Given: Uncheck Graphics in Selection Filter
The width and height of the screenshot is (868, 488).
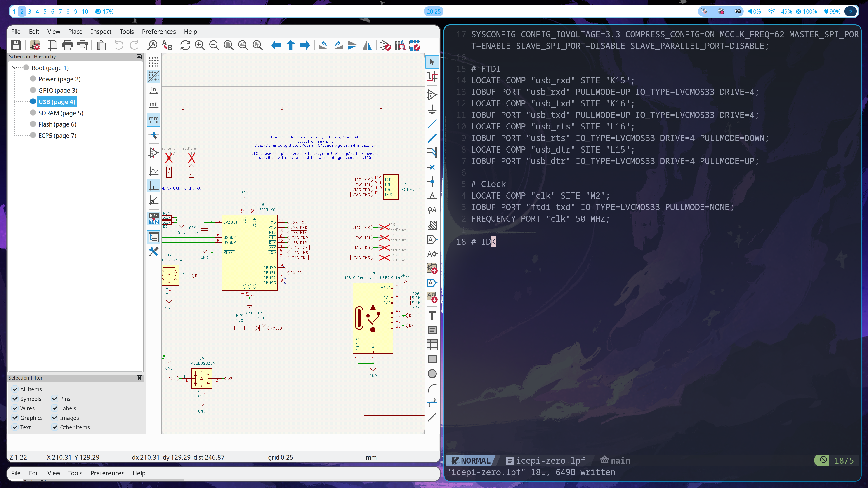Looking at the screenshot, I should pyautogui.click(x=15, y=418).
